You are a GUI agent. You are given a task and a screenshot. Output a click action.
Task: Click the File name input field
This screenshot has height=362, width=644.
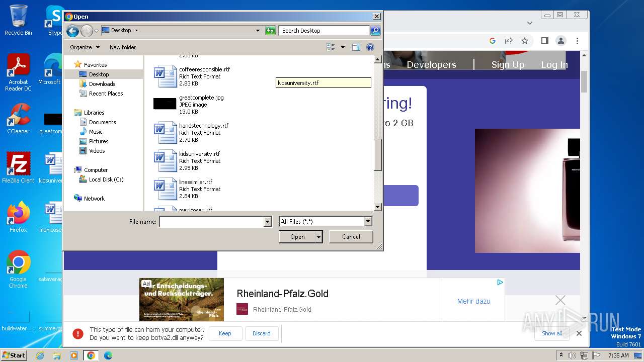[x=211, y=222]
